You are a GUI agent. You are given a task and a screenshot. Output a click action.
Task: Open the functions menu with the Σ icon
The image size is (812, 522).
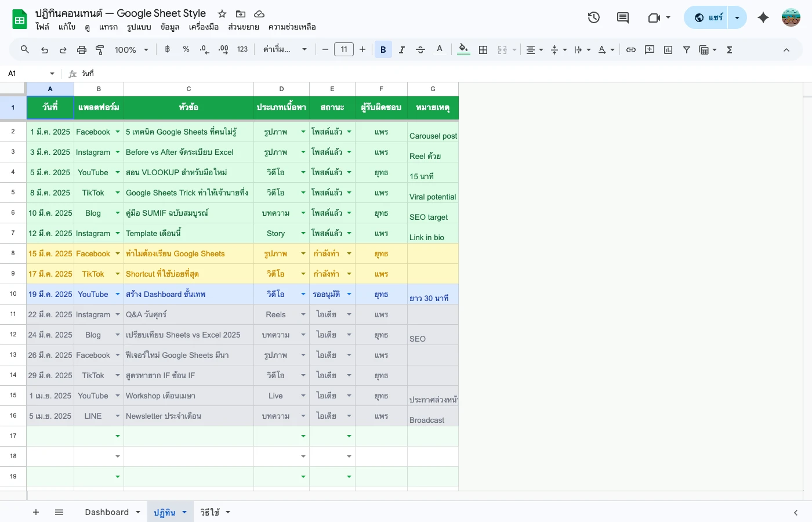(729, 49)
